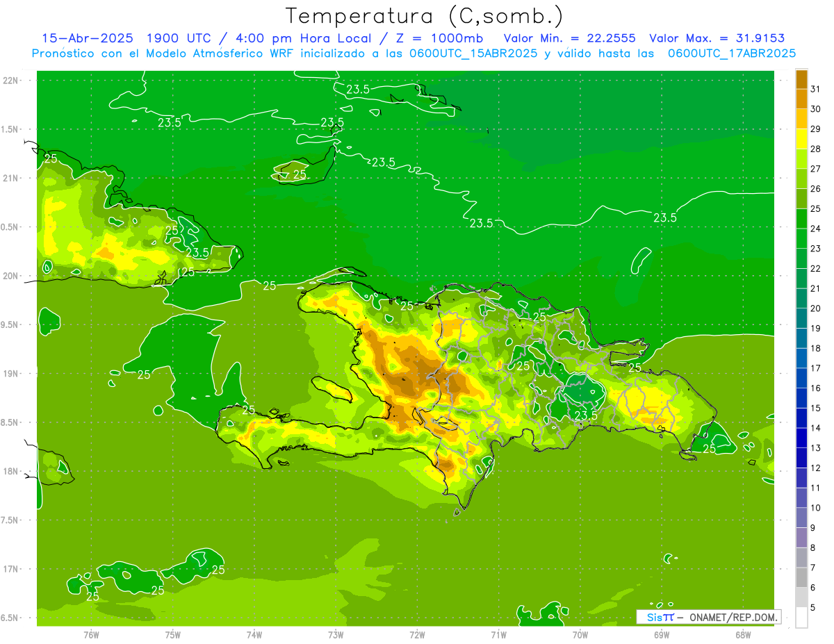Select the 21N latitude label
This screenshot has height=644, width=834.
[10, 178]
